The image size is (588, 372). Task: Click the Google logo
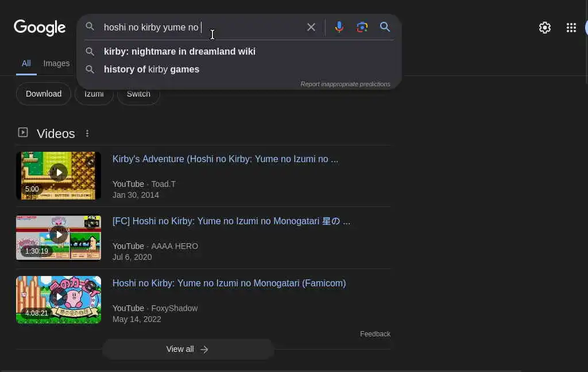[x=40, y=28]
